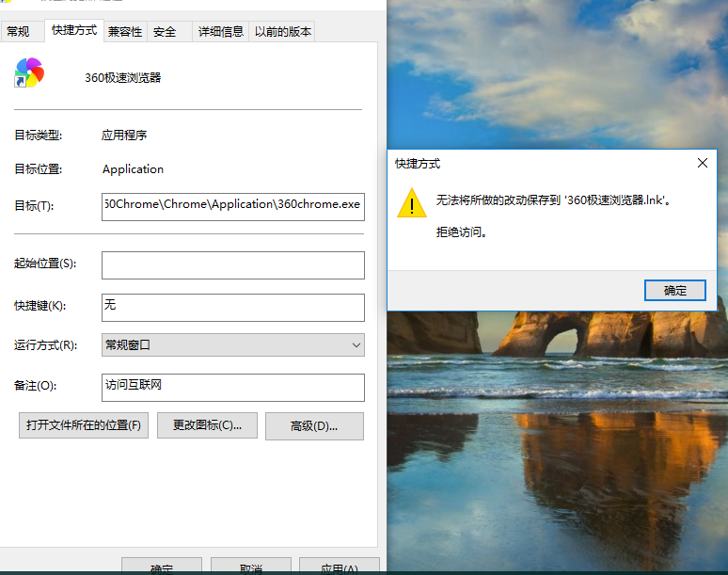Click the 快捷键 field showing 无
Viewport: 728px width, 575px height.
232,307
